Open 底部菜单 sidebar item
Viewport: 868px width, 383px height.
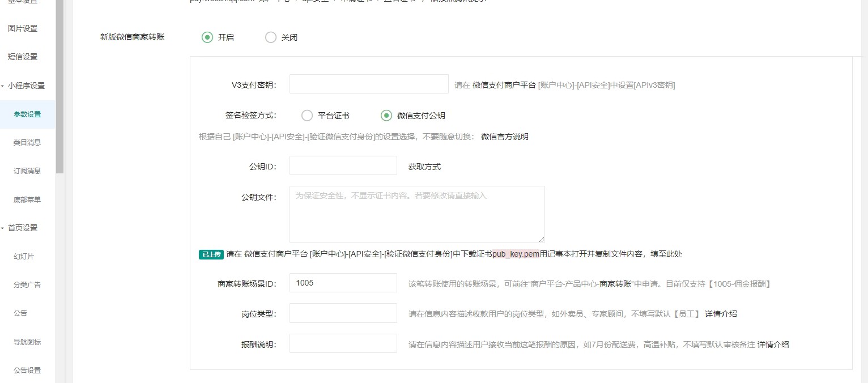tap(27, 200)
